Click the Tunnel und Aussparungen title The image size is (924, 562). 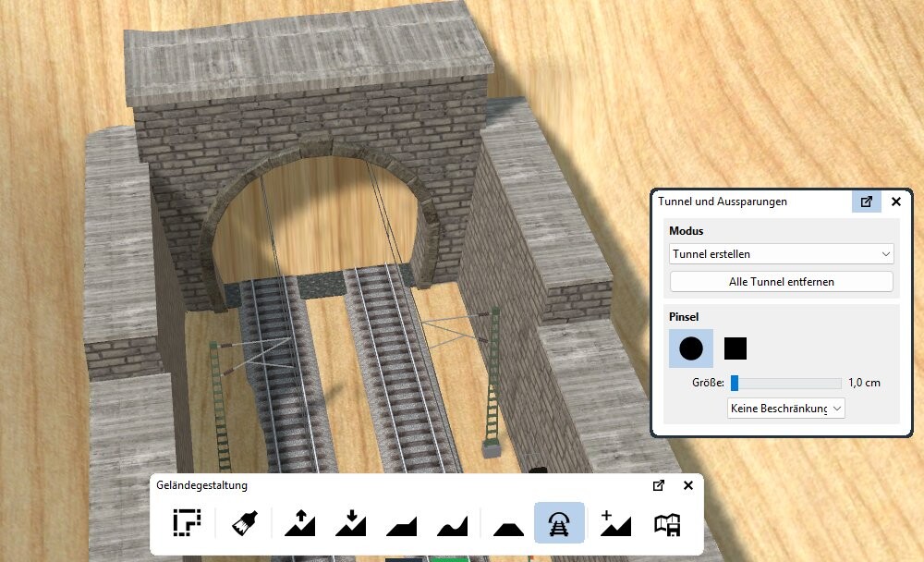coord(723,202)
